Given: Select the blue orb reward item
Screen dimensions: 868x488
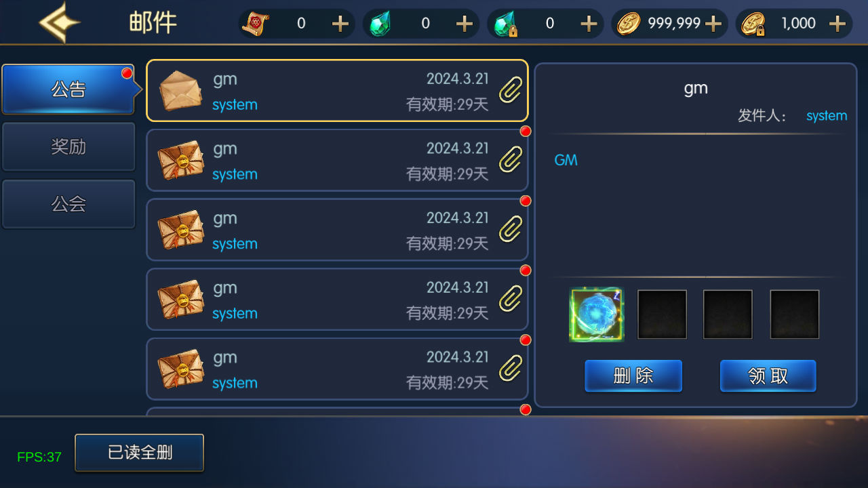Looking at the screenshot, I should [597, 314].
